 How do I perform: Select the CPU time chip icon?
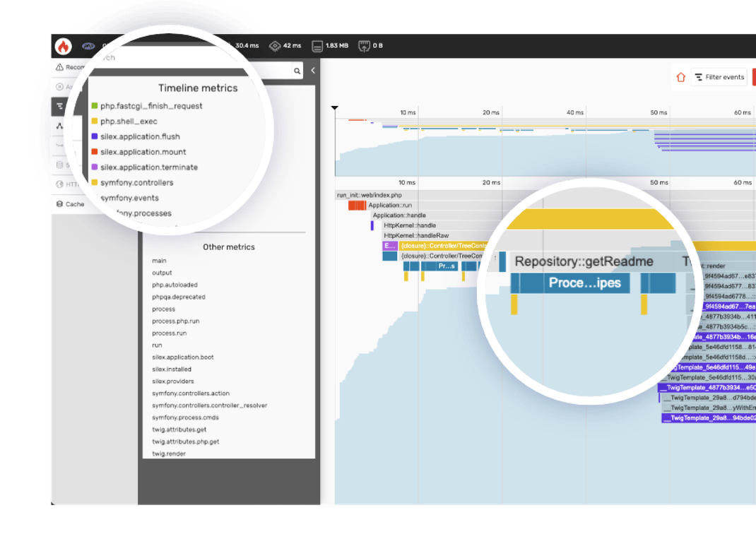275,46
